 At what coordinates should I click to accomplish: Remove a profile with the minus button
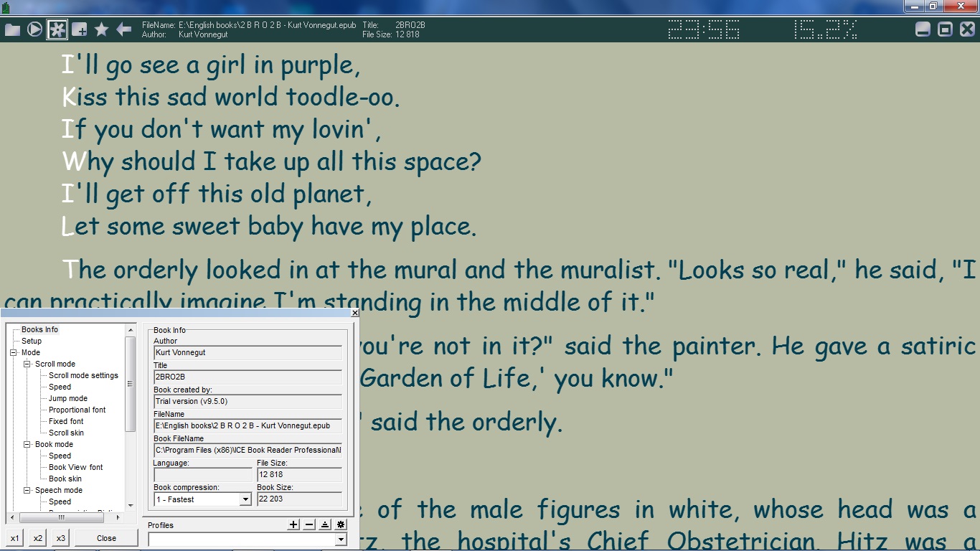tap(309, 525)
